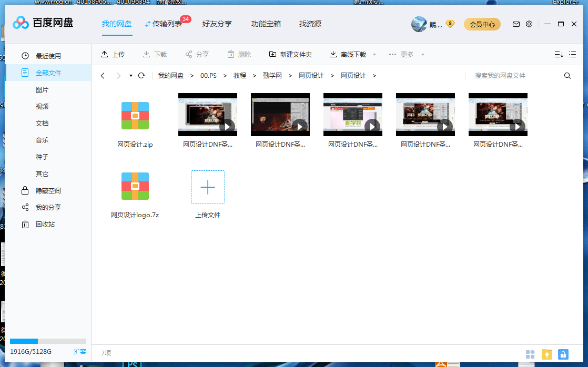The image size is (588, 367).
Task: Click the gold membership badge icon
Action: pos(450,24)
